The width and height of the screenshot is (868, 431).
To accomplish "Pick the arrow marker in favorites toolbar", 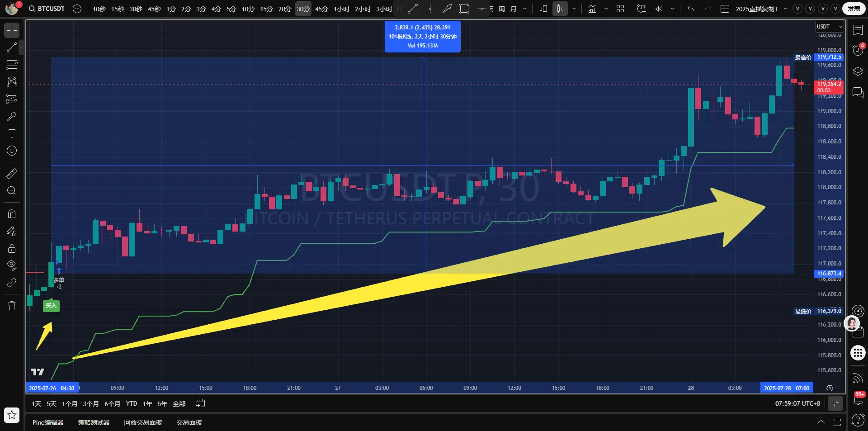I will (x=447, y=9).
